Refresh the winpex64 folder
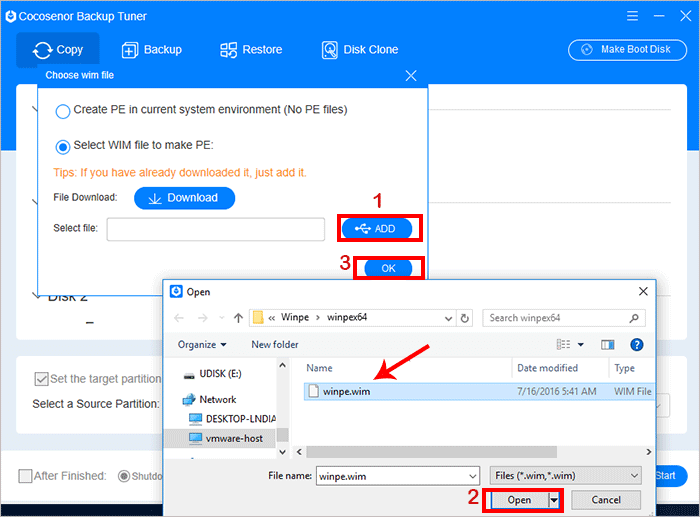700x517 pixels. (464, 318)
